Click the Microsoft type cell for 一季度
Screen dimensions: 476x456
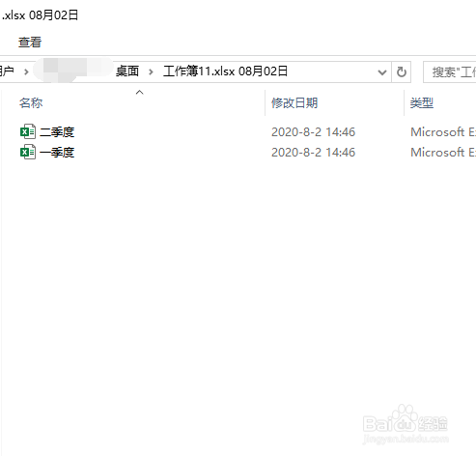click(443, 153)
